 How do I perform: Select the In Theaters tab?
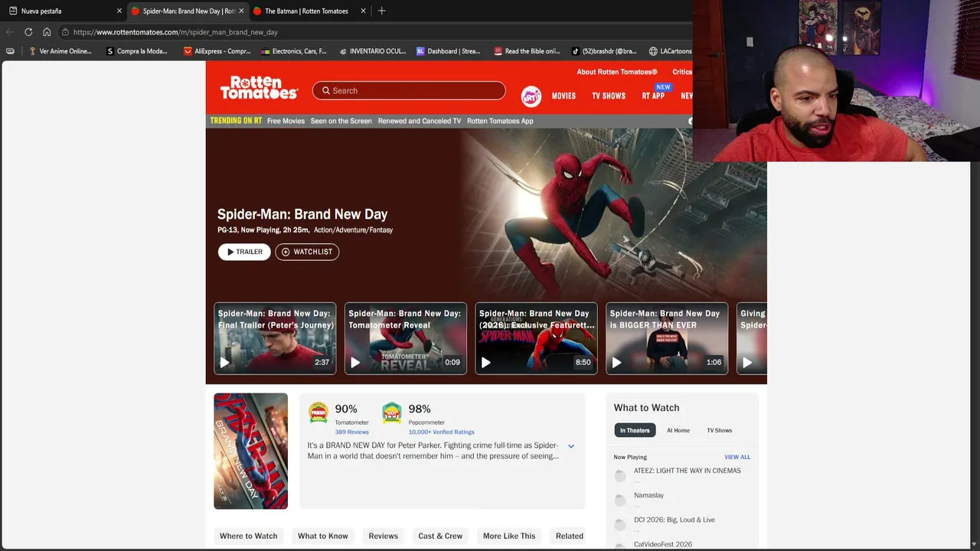point(635,430)
